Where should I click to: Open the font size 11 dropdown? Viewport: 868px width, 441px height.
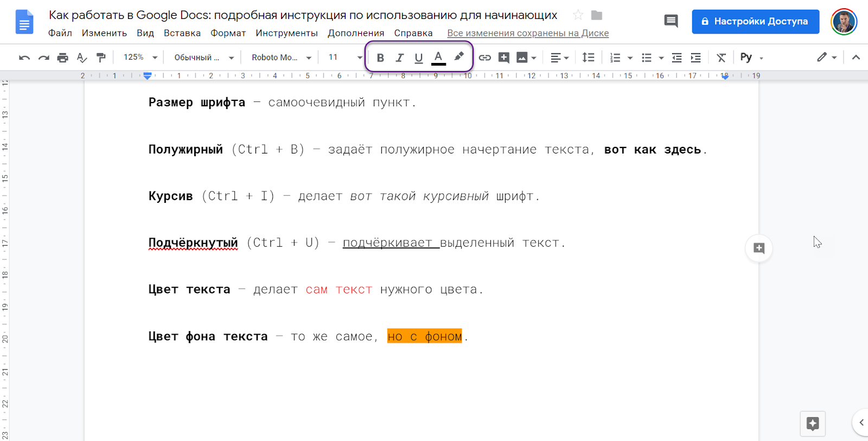pos(344,57)
